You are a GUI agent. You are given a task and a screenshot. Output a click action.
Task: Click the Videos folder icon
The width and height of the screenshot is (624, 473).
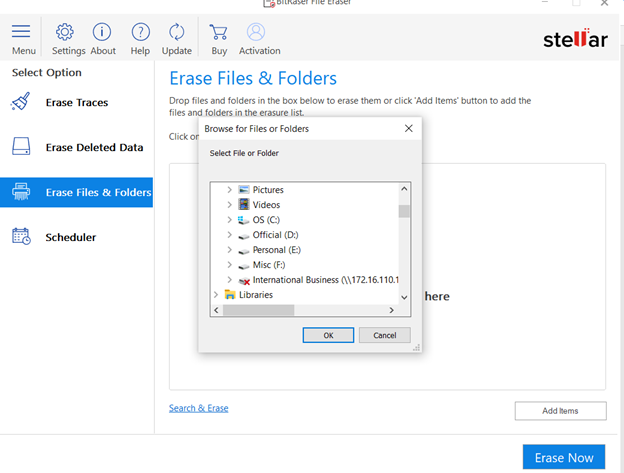244,204
